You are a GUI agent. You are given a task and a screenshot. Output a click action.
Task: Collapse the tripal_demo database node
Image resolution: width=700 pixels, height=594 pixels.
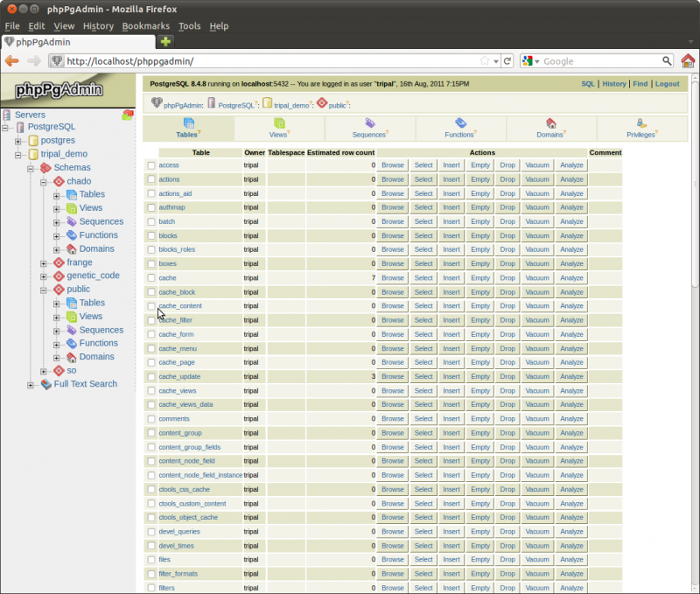[17, 156]
